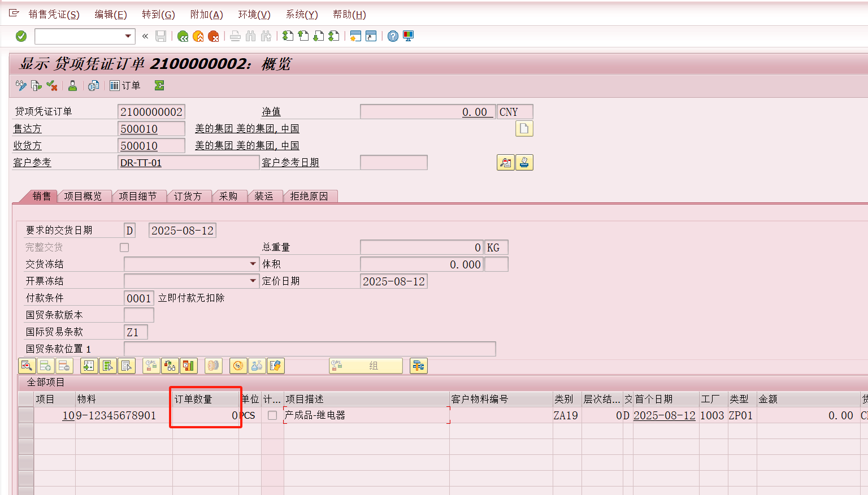The height and width of the screenshot is (495, 868).
Task: Click the Find Next binoculars-plus icon
Action: pyautogui.click(x=266, y=36)
